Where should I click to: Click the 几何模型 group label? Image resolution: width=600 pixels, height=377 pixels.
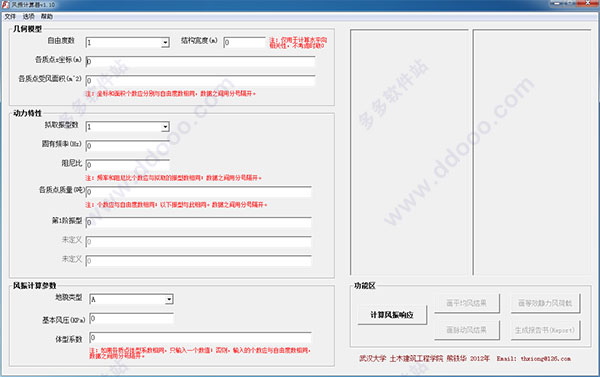click(x=27, y=29)
